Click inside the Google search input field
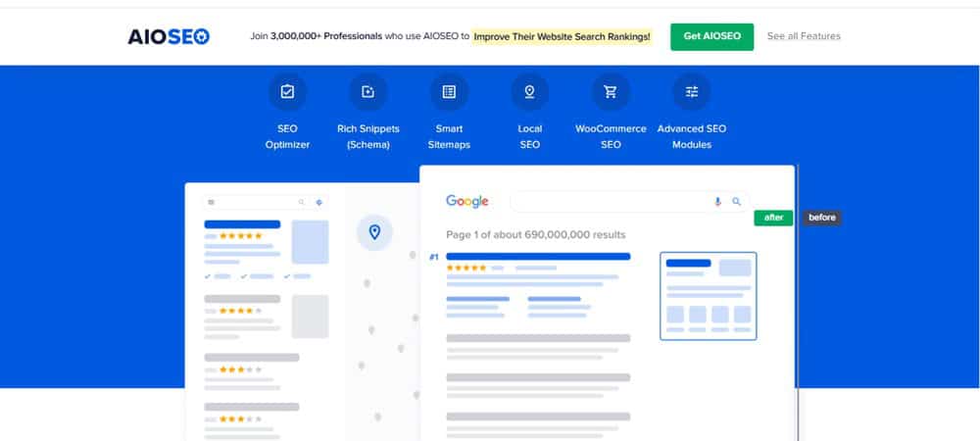The image size is (980, 441). (608, 202)
